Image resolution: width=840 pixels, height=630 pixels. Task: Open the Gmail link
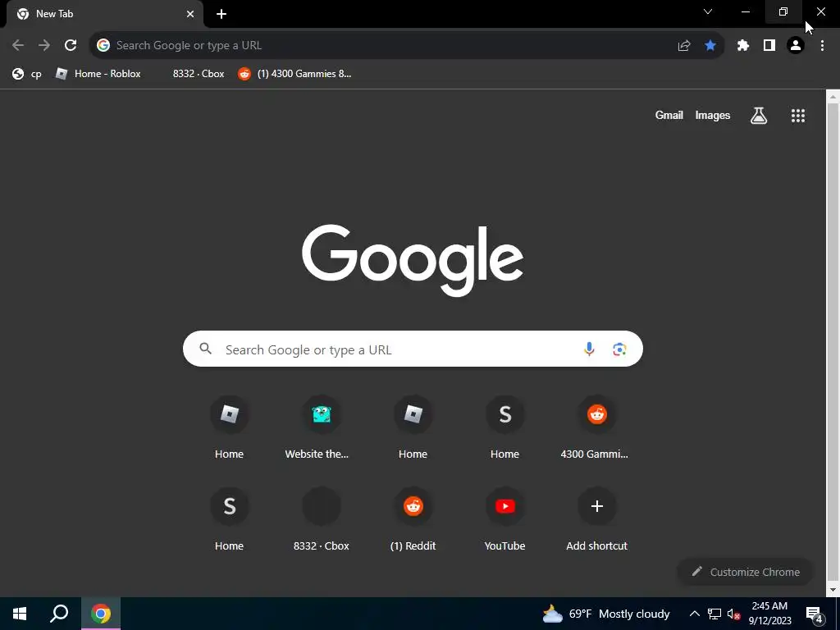point(669,115)
